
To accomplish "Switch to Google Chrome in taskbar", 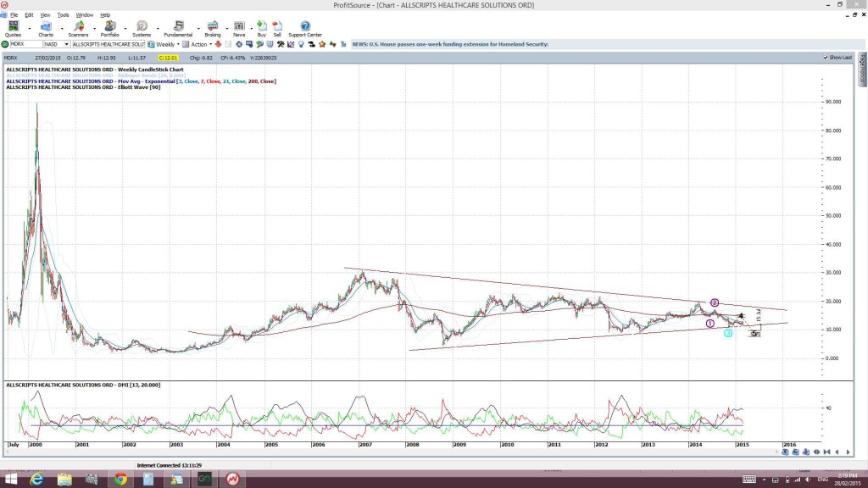I will point(120,480).
